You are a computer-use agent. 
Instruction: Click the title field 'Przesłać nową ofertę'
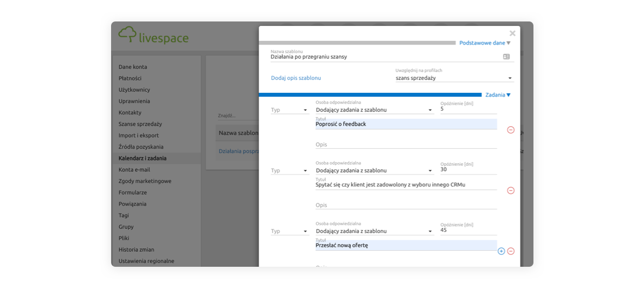pyautogui.click(x=406, y=245)
